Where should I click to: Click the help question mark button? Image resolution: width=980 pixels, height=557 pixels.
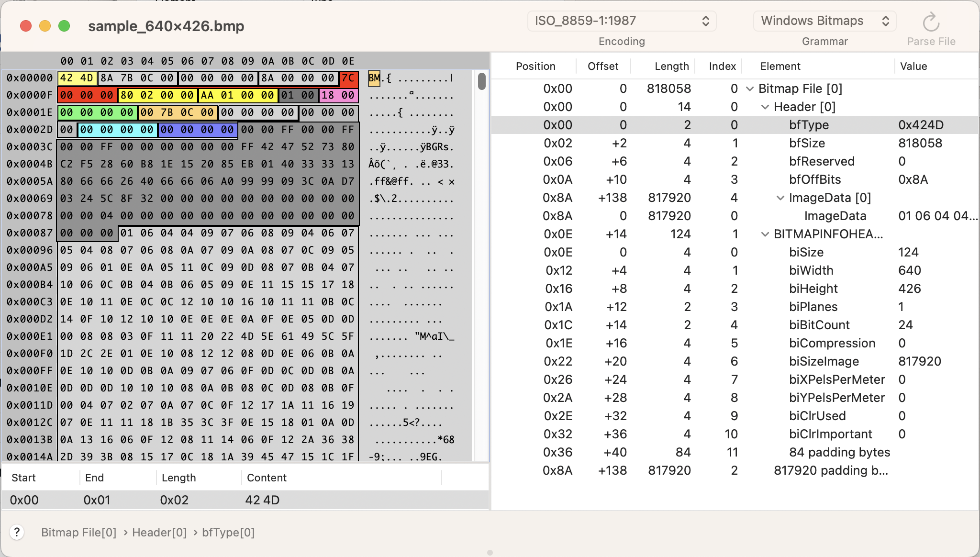click(x=17, y=532)
